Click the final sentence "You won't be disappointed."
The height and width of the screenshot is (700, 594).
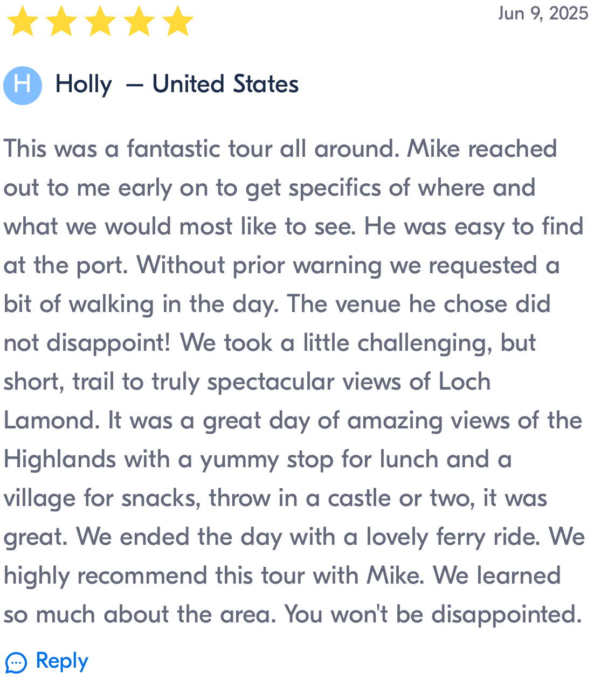point(433,615)
